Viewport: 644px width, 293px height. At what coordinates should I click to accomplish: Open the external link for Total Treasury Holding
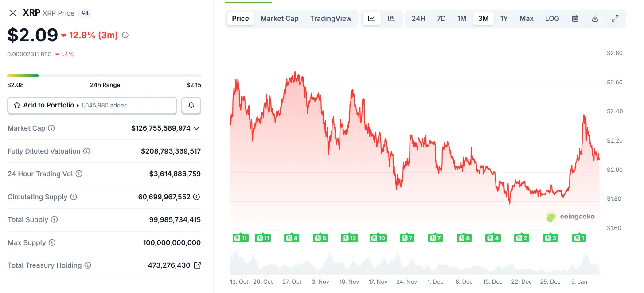pos(198,265)
